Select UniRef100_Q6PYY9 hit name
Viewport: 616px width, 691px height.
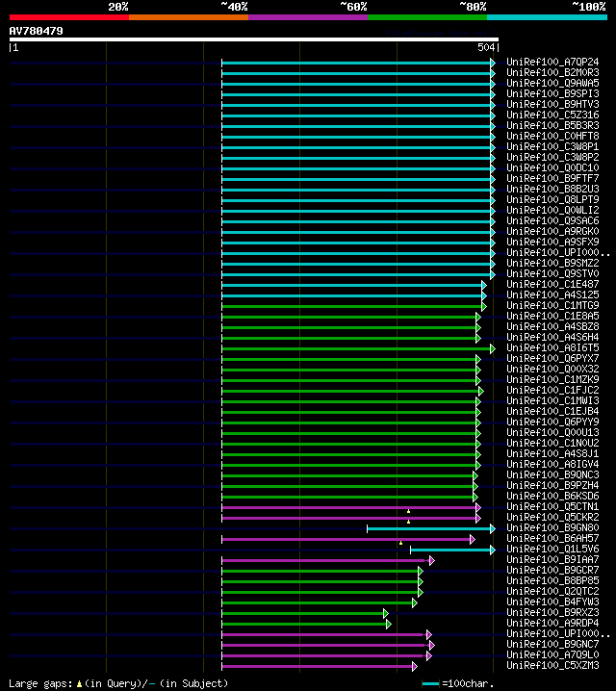552,422
